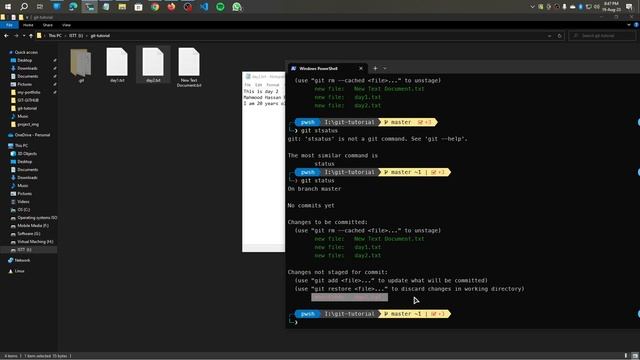The width and height of the screenshot is (640, 360).
Task: Go back in File Explorer
Action: point(6,36)
